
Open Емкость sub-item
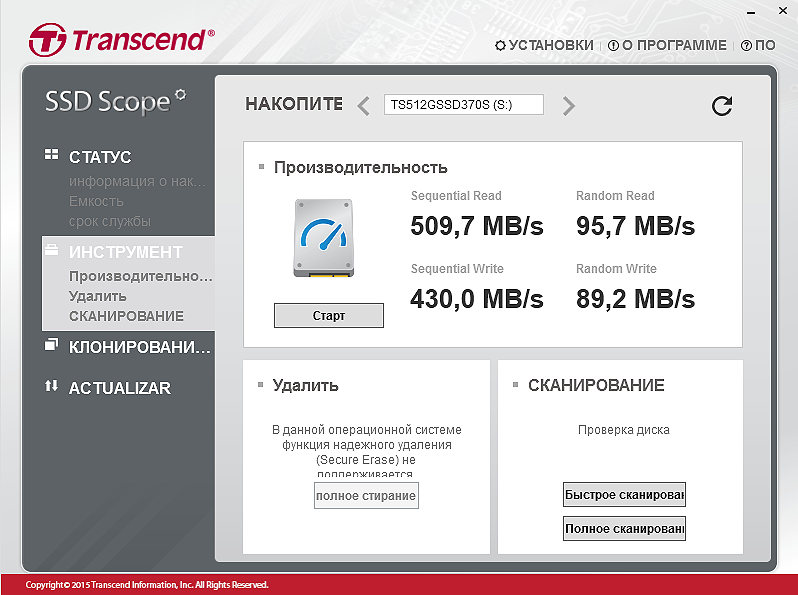(96, 202)
